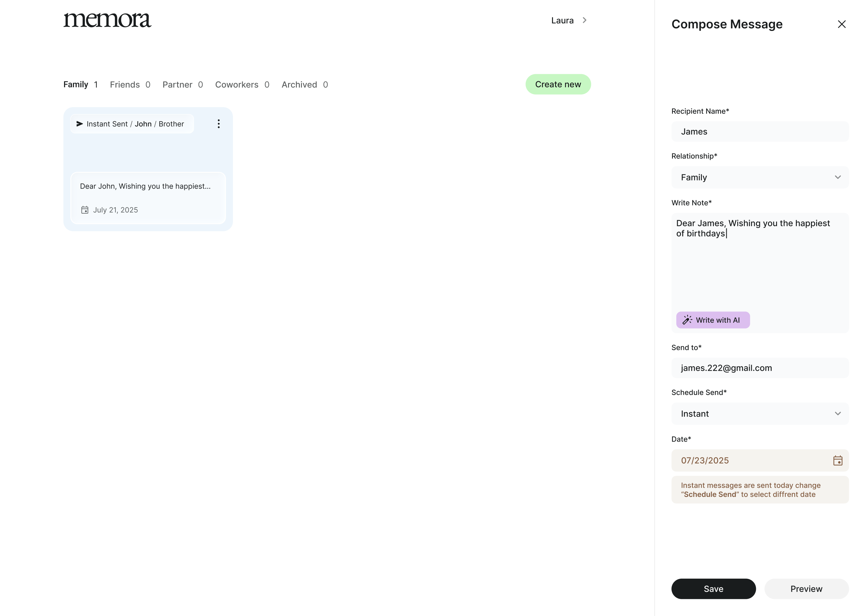Switch to the Partner tab
Image resolution: width=866 pixels, height=616 pixels.
(x=183, y=84)
